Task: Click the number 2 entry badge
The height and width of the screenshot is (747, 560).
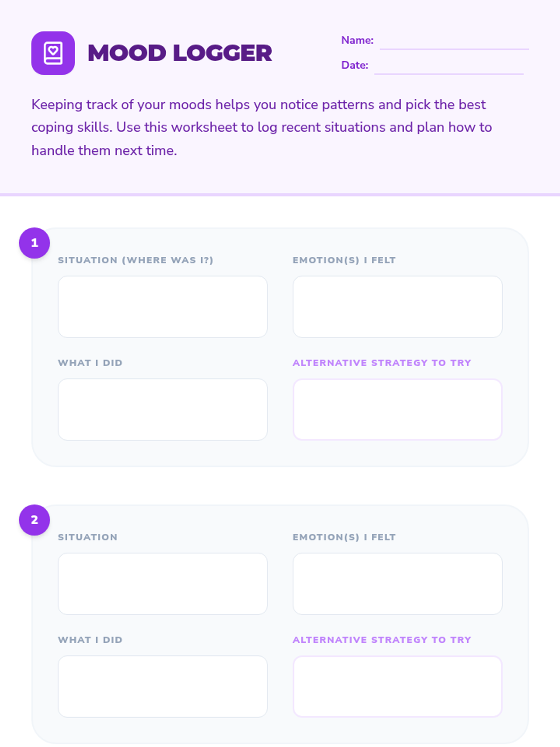Action: 35,520
